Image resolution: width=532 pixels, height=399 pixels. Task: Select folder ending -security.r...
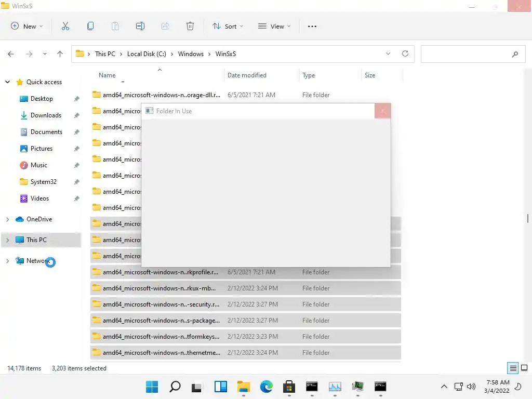(x=246, y=304)
